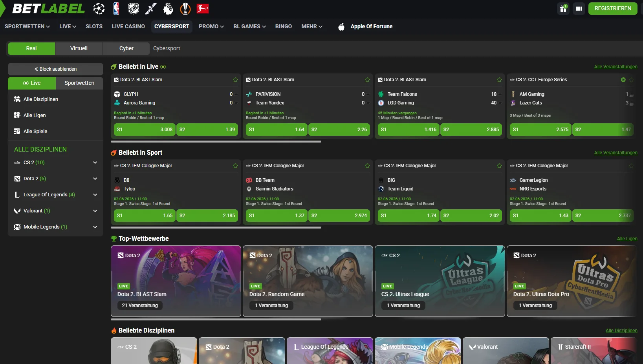Open the Bingo menu item
Image resolution: width=643 pixels, height=364 pixels.
pos(284,26)
